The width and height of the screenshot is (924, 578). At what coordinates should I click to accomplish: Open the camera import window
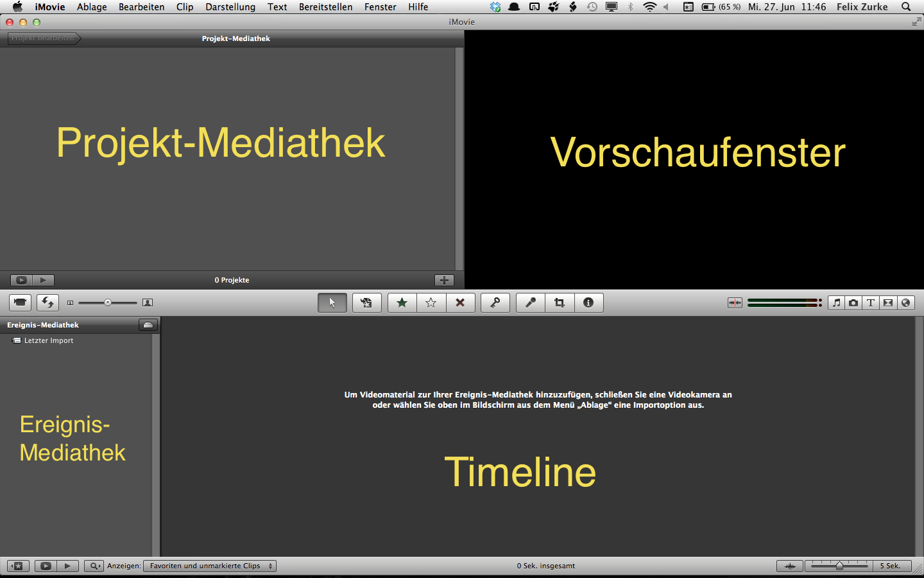(x=20, y=302)
